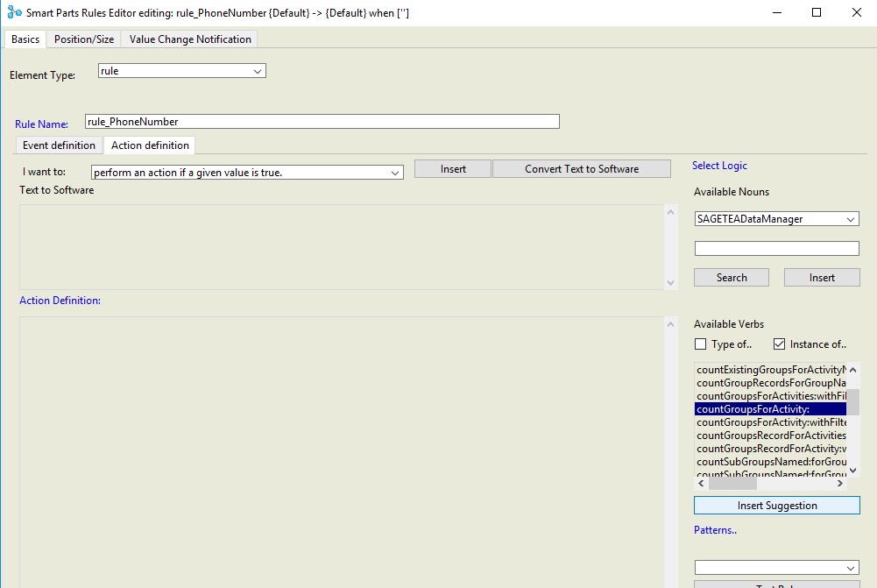This screenshot has height=588, width=877.
Task: Click the Rule Name input field
Action: point(322,122)
